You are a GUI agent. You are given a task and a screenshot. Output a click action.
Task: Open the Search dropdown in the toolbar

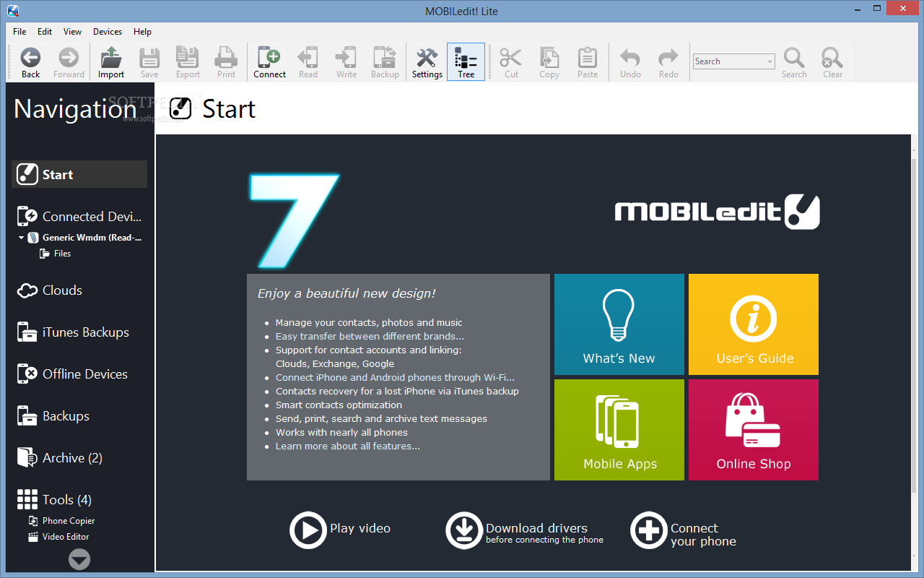click(767, 61)
